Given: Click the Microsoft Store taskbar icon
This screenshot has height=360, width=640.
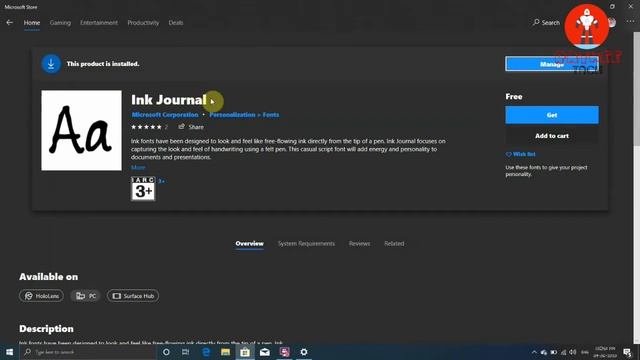Looking at the screenshot, I should tap(245, 352).
